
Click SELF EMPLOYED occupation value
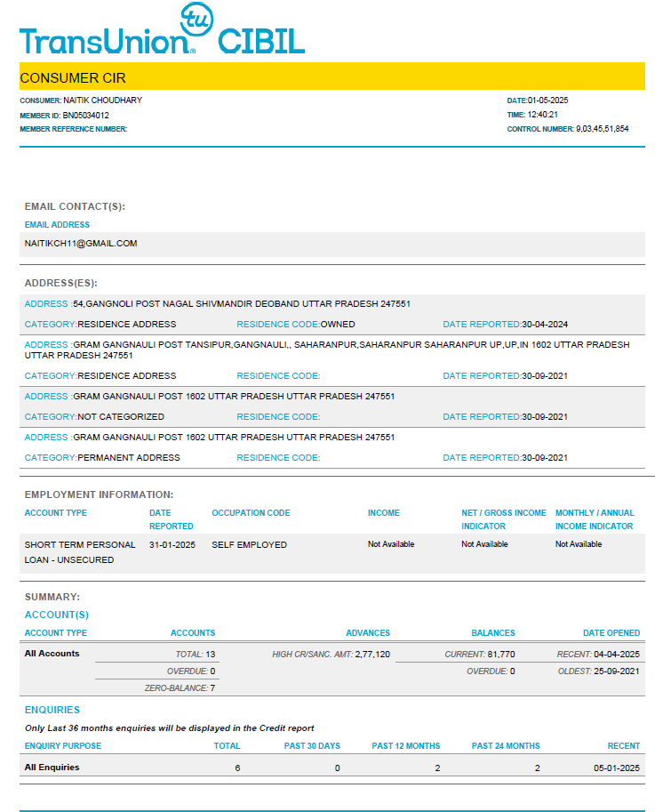coord(250,545)
